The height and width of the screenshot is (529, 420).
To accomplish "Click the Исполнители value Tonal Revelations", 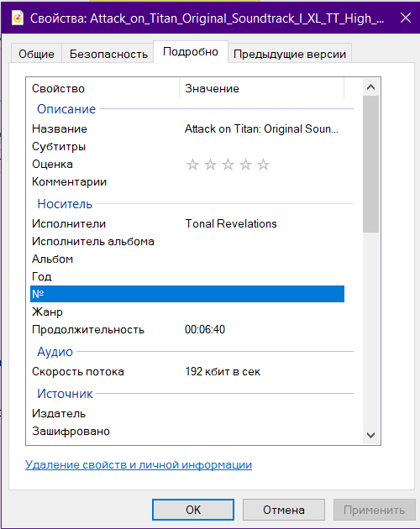I will (x=231, y=223).
